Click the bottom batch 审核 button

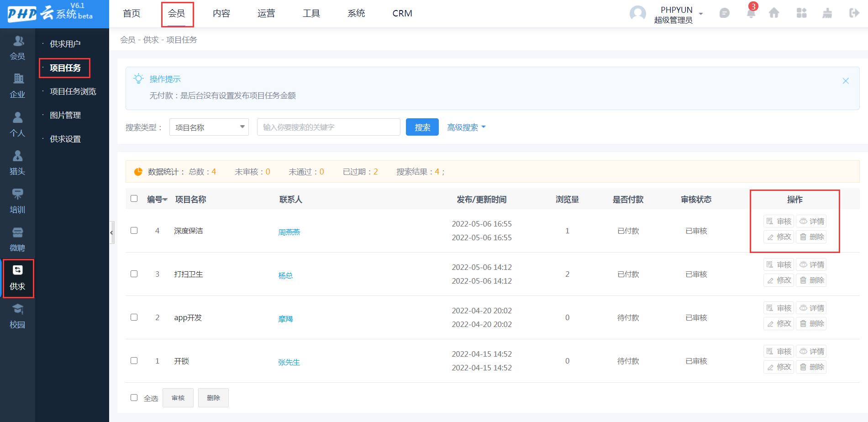[x=178, y=398]
